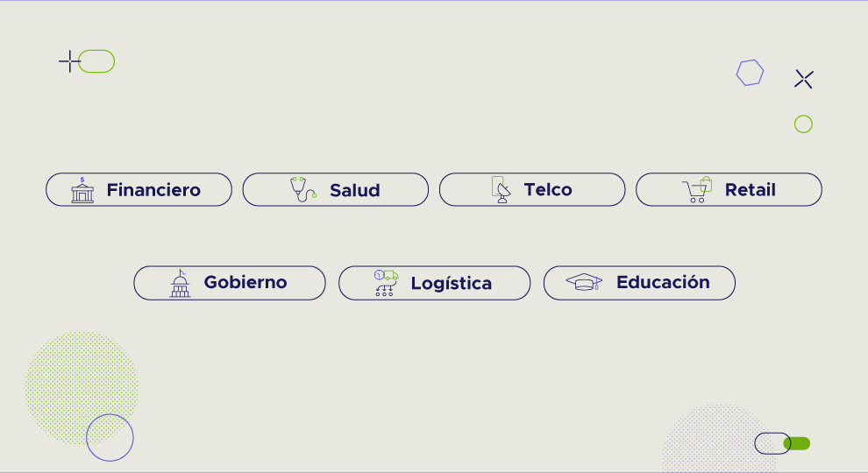Screen dimensions: 868x473
Task: Click the delivery truck icon beside Logística
Action: (386, 283)
